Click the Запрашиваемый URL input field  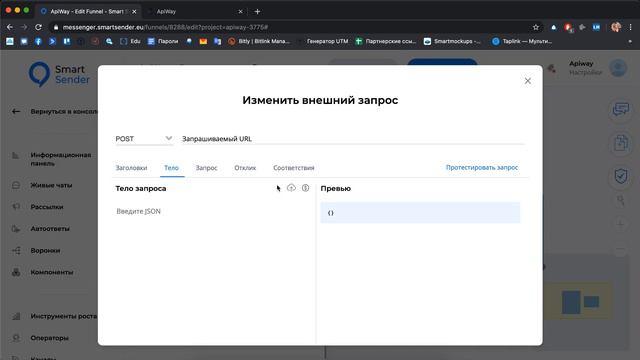(x=353, y=139)
